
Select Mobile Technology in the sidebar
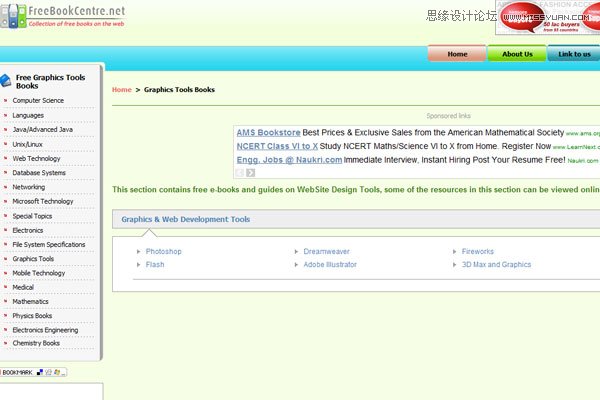click(x=39, y=273)
